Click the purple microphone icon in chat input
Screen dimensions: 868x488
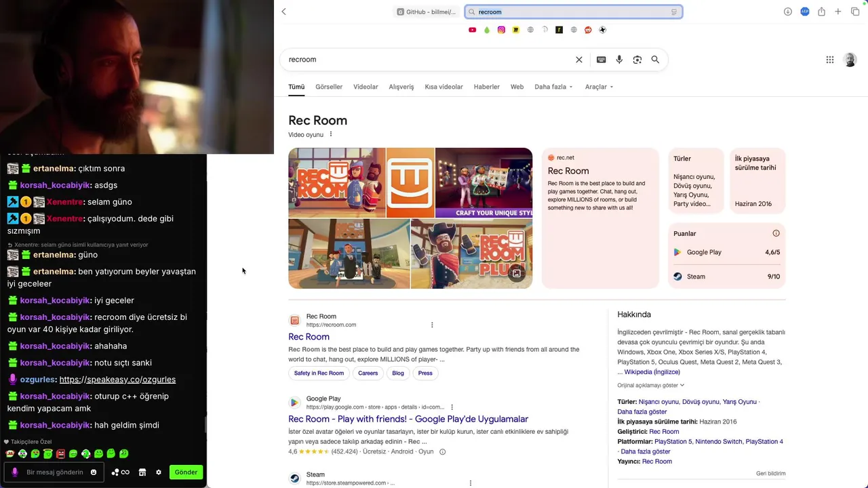15,472
